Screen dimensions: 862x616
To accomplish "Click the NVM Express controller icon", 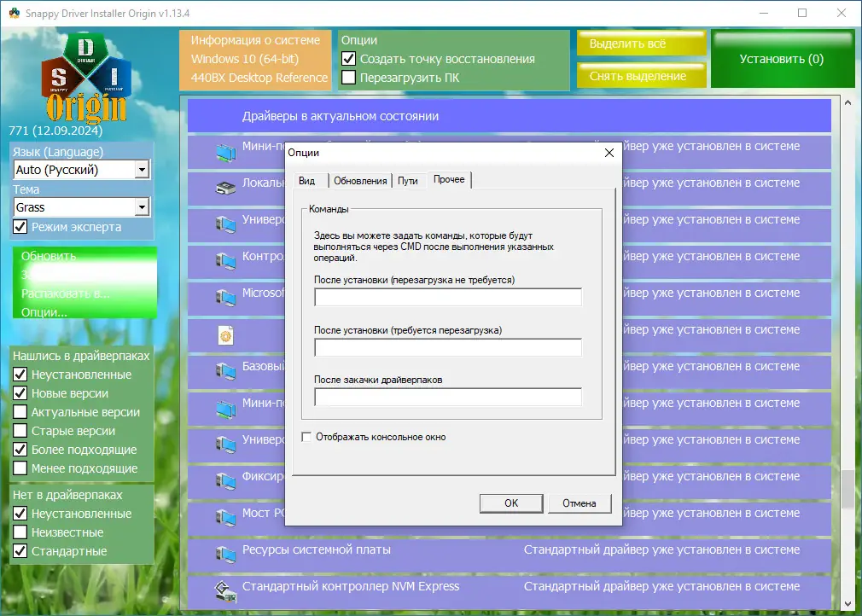I will click(x=225, y=591).
